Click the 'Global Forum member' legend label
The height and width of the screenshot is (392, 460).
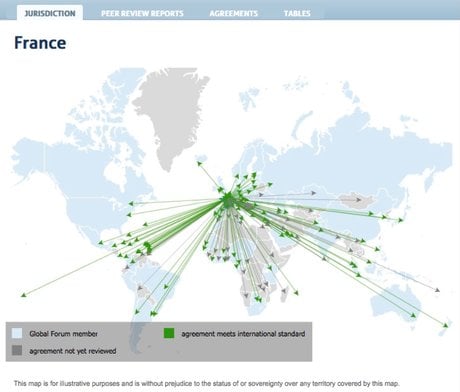[x=63, y=334]
